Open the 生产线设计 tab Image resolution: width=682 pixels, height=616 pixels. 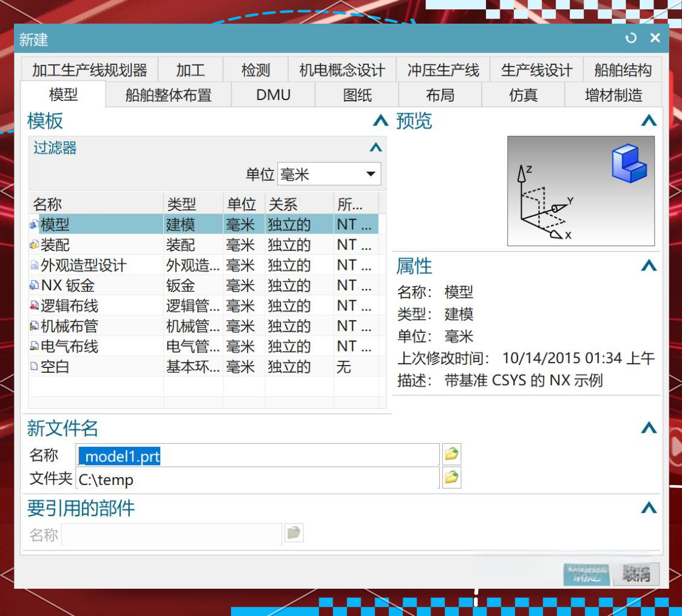pyautogui.click(x=536, y=70)
